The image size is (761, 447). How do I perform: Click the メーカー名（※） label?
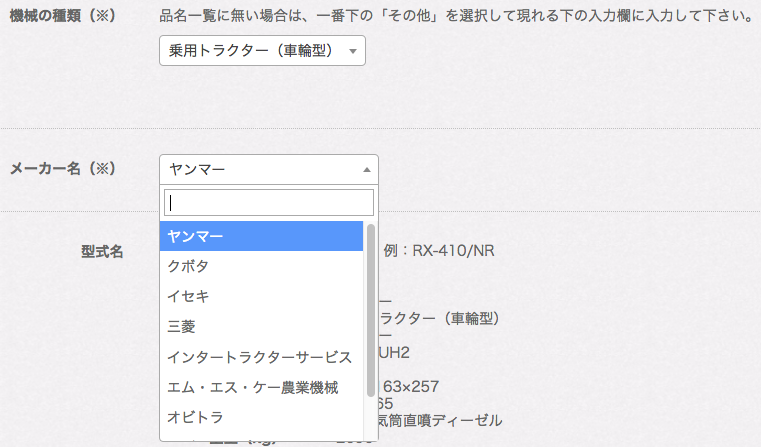point(63,168)
